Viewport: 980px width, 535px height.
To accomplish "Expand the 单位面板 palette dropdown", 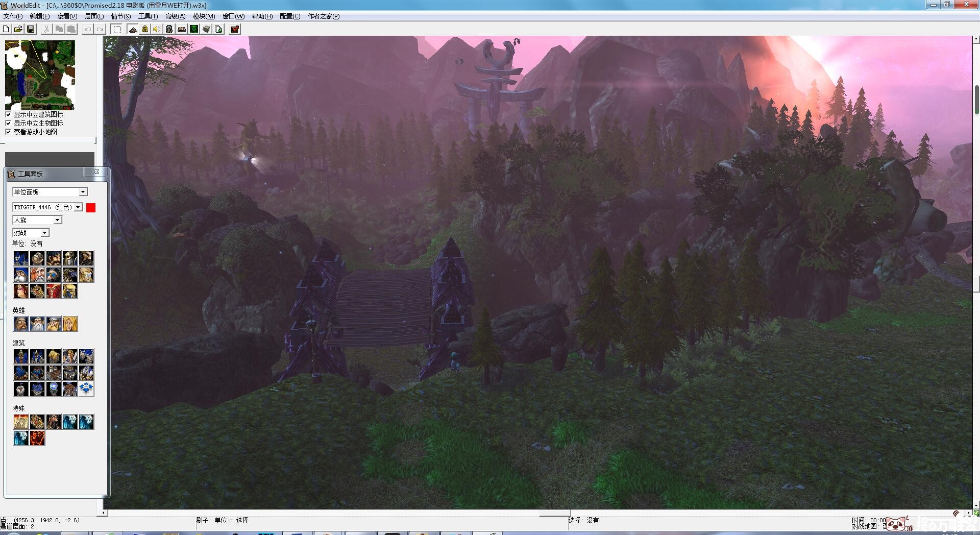I will coord(83,192).
